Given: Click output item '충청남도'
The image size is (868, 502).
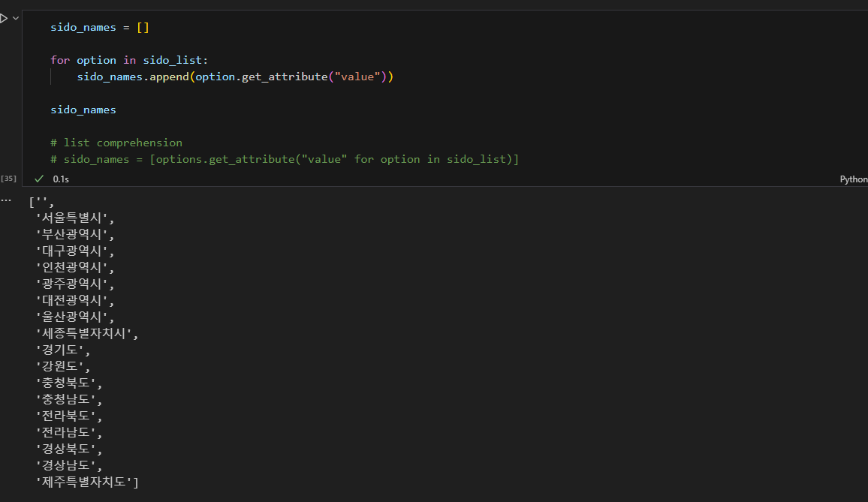Looking at the screenshot, I should coord(68,400).
